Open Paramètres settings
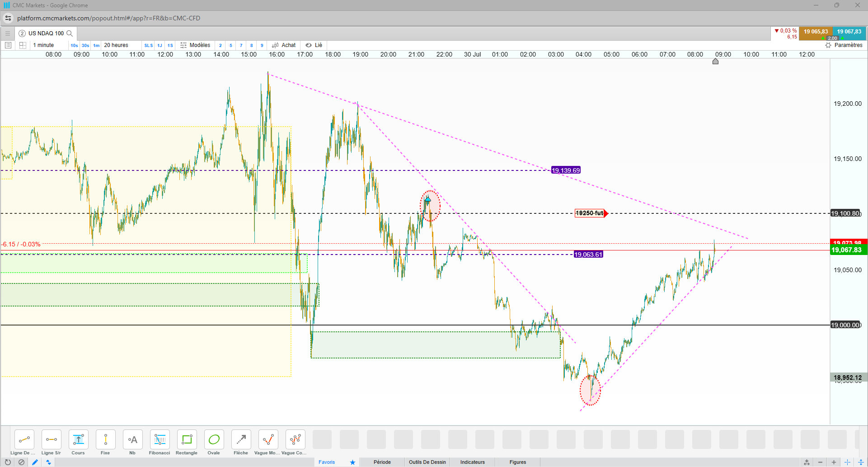868x467 pixels. pyautogui.click(x=844, y=45)
